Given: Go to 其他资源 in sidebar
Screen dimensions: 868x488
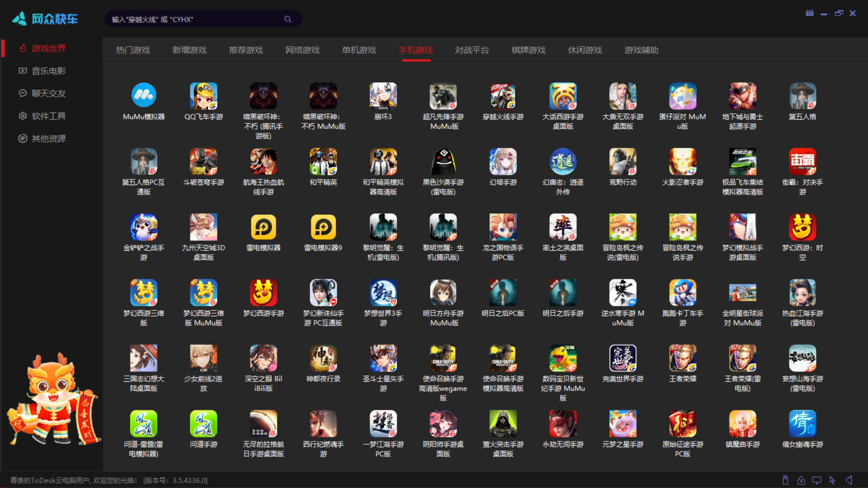Looking at the screenshot, I should point(48,139).
